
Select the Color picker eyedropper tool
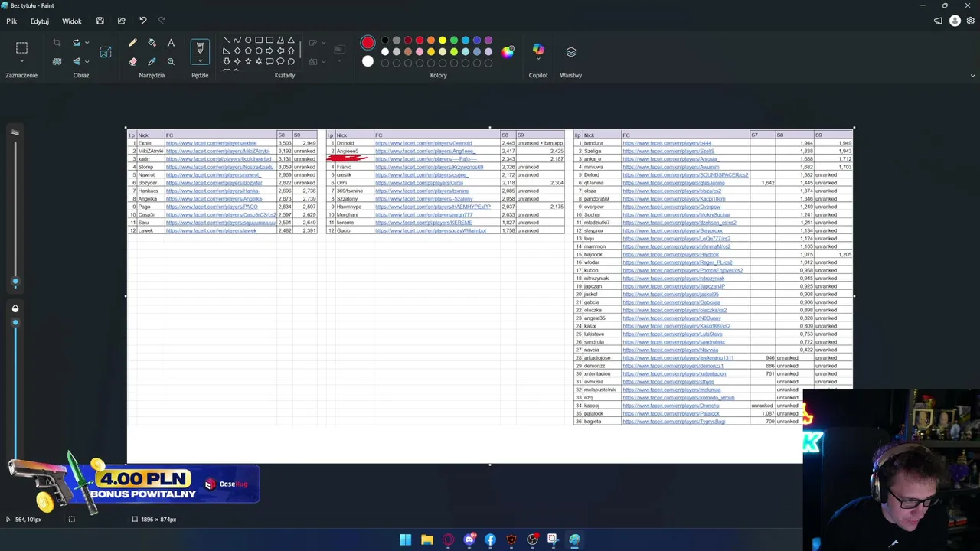click(x=152, y=61)
